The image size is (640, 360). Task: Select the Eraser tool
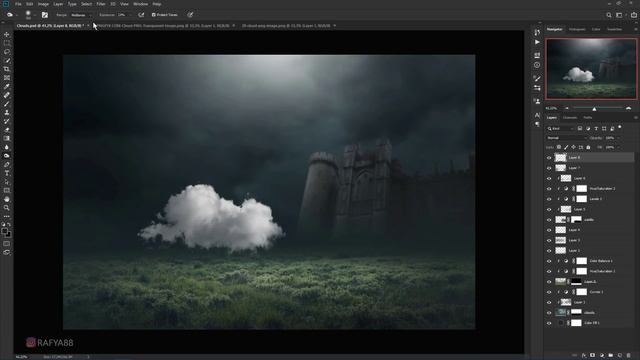[x=7, y=130]
